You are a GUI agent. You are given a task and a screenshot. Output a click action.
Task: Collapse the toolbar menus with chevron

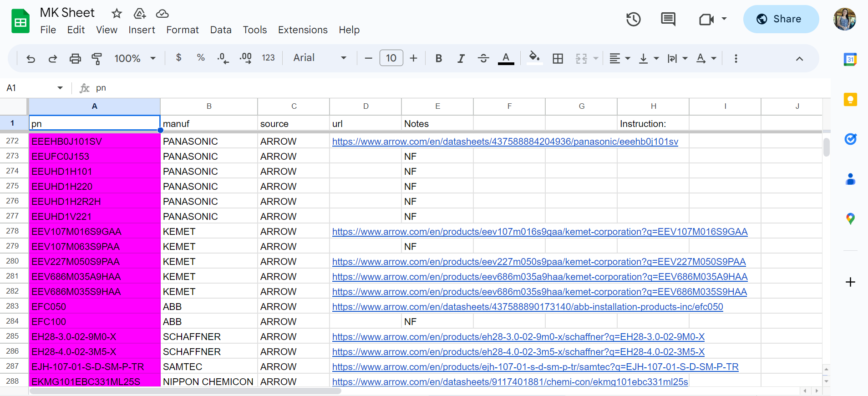tap(799, 58)
